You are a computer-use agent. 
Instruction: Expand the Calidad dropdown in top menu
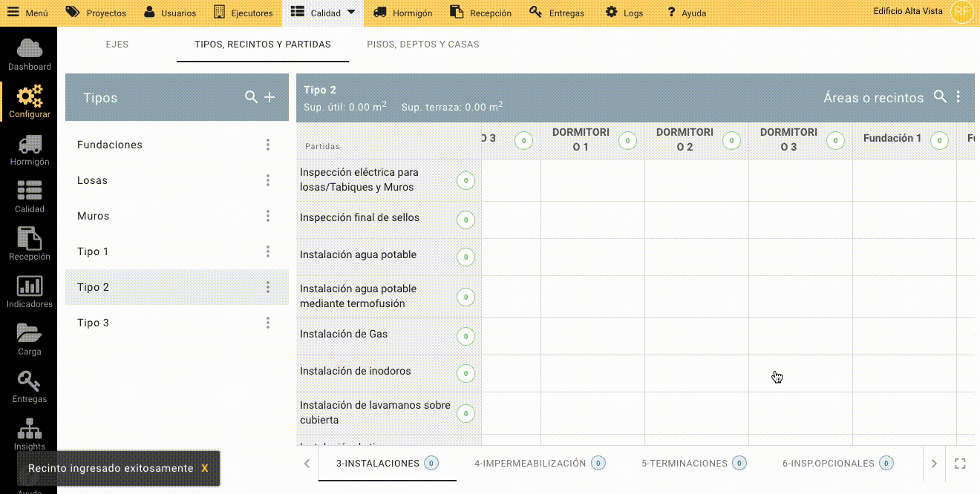coord(351,12)
